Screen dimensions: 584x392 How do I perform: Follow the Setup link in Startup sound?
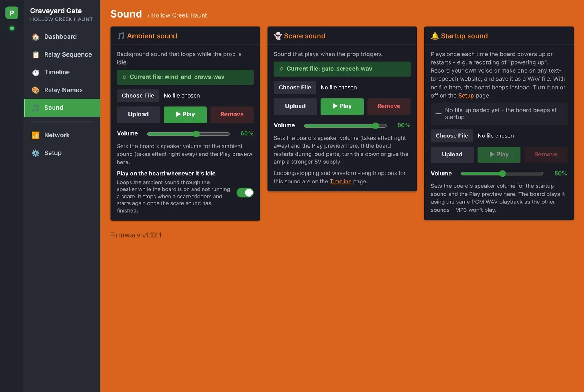(466, 96)
